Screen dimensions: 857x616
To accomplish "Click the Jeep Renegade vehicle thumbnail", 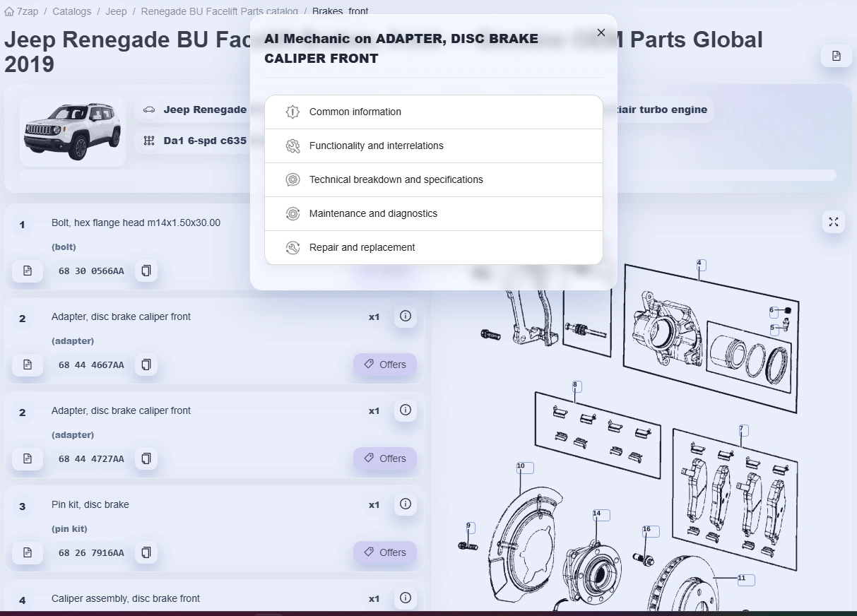I will pyautogui.click(x=73, y=131).
